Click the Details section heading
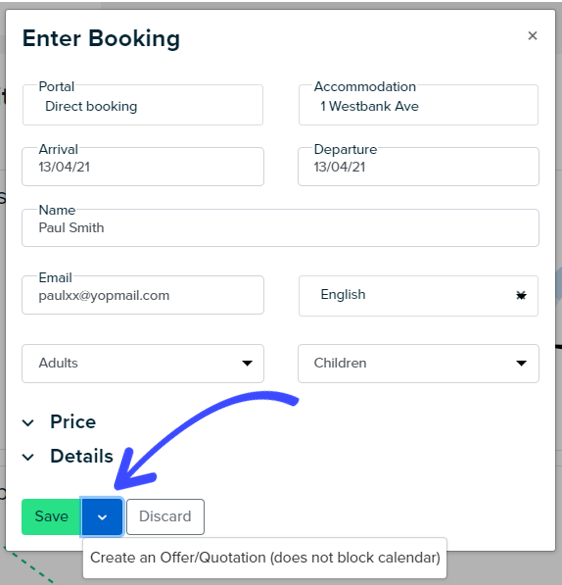 point(82,456)
